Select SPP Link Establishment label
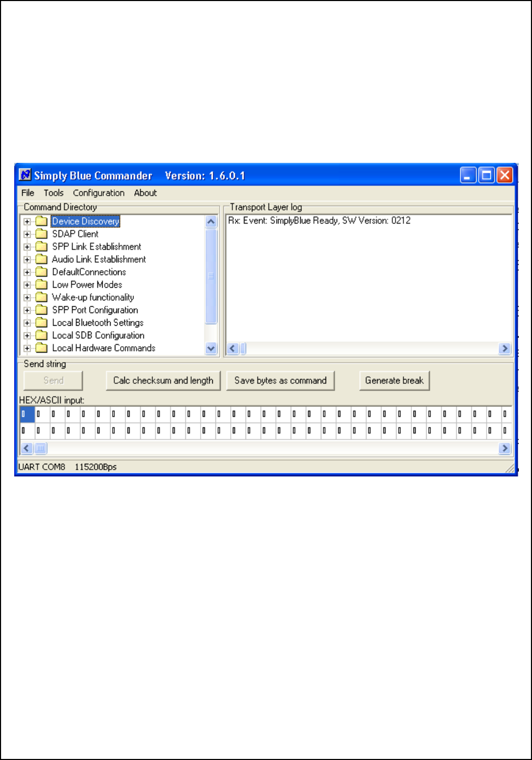Image resolution: width=532 pixels, height=760 pixels. [x=96, y=247]
